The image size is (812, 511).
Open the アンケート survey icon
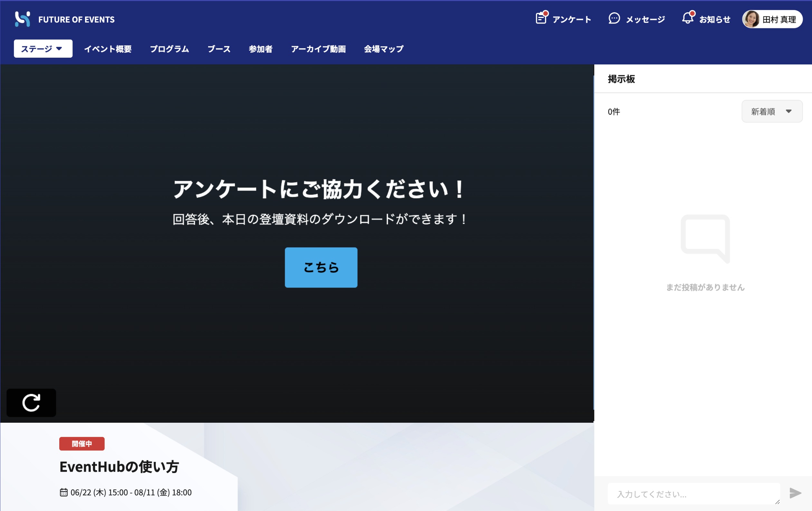541,18
